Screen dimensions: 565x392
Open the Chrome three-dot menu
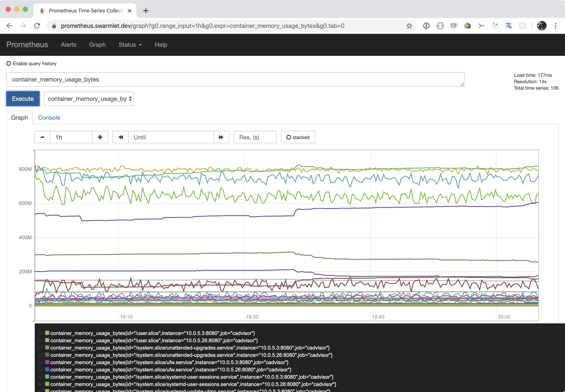556,26
